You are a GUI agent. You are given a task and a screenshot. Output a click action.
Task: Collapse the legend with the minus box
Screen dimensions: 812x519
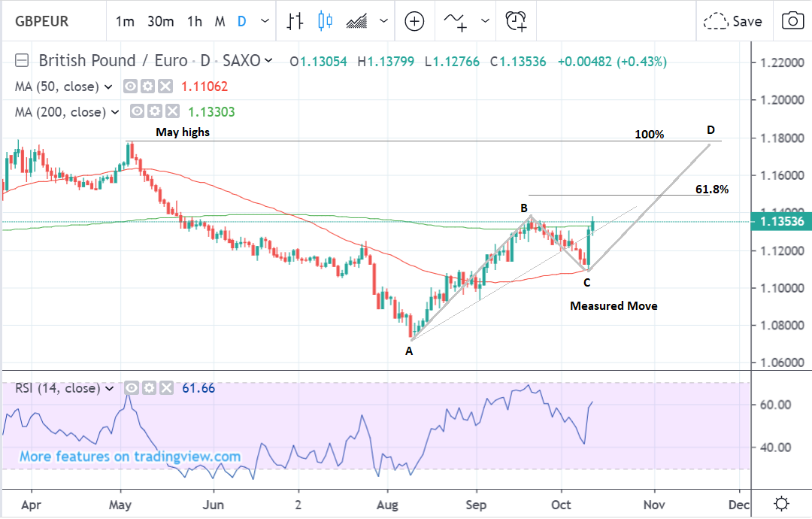23,61
